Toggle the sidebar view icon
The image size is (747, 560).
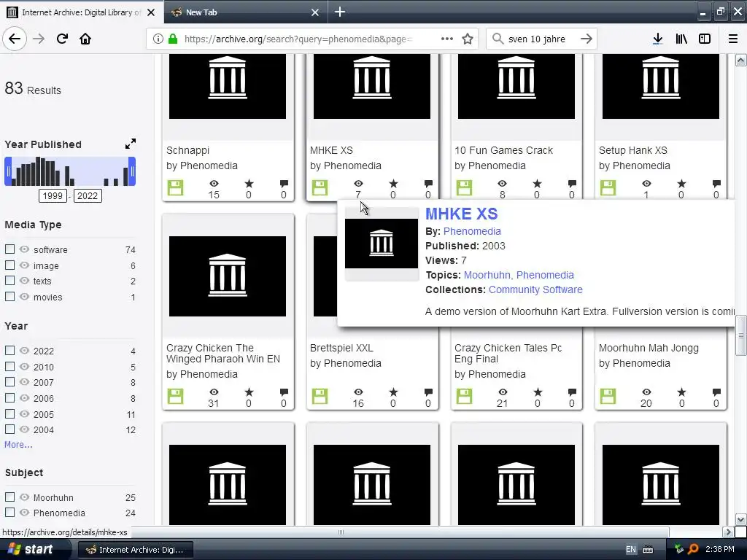point(705,39)
